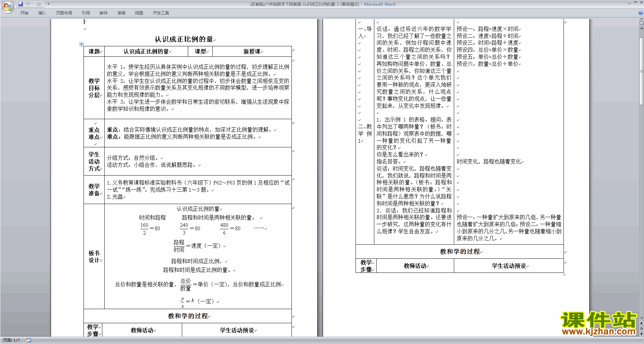The width and height of the screenshot is (644, 344).
Task: Jump to previous page with double-up arrow
Action: click(x=642, y=323)
